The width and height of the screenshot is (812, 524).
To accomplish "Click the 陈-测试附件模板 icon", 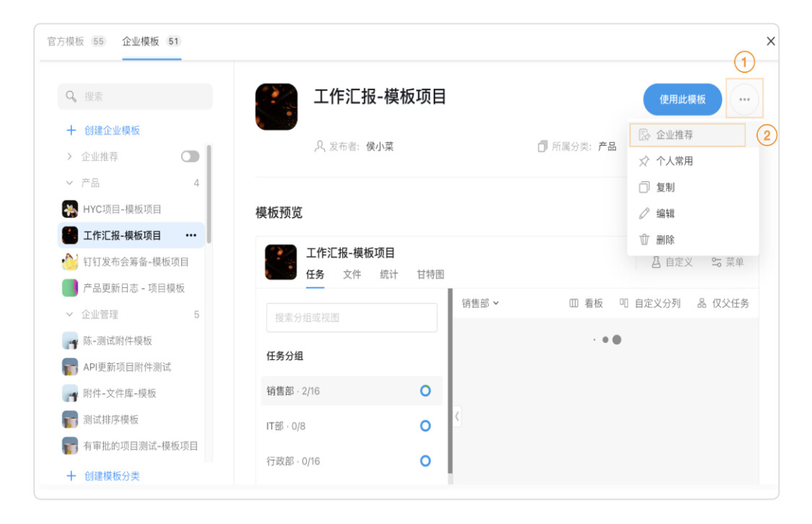I will [70, 341].
